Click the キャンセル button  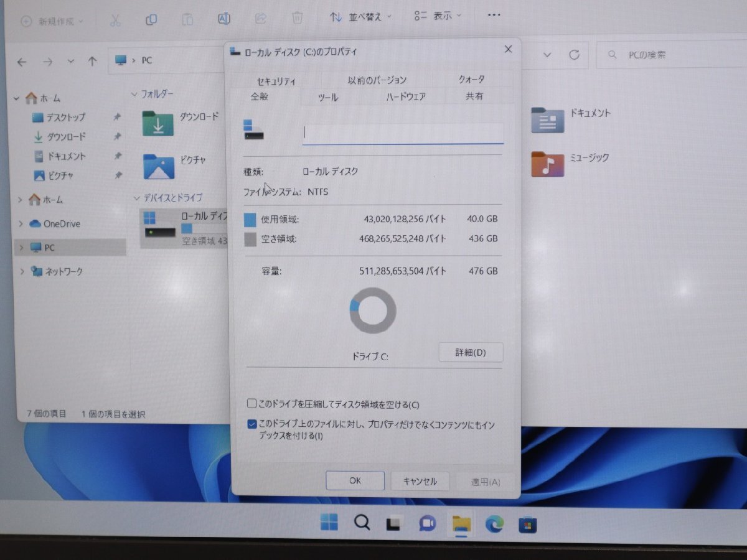(x=421, y=480)
